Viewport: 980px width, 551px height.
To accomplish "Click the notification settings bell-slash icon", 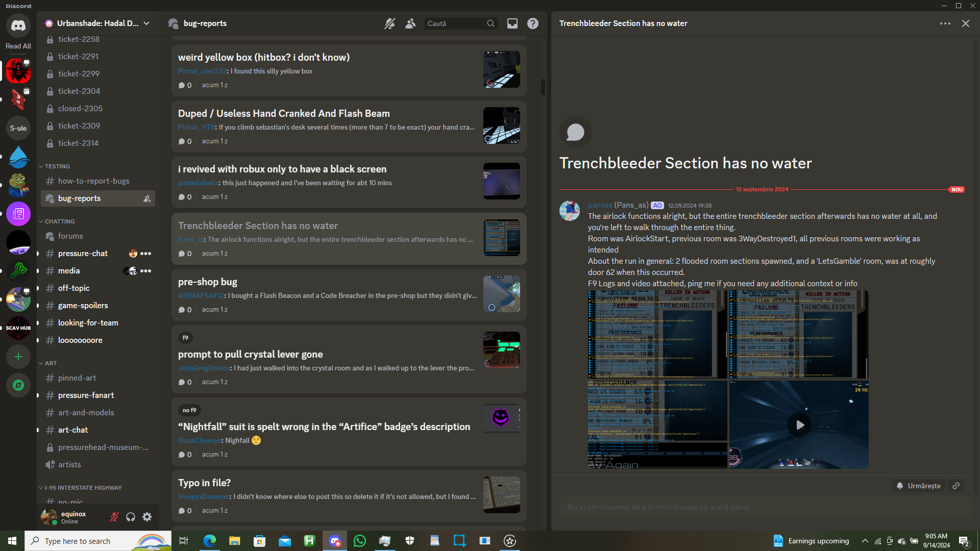I will (x=390, y=23).
